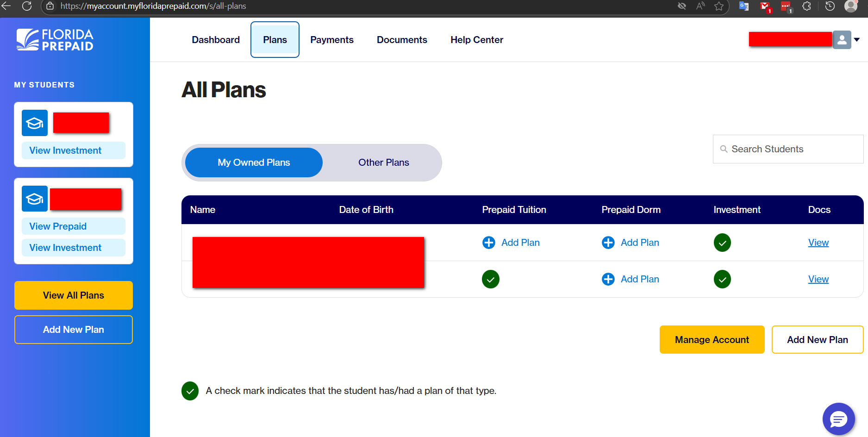
Task: Click the green check under Prepaid Tuition
Action: 491,279
